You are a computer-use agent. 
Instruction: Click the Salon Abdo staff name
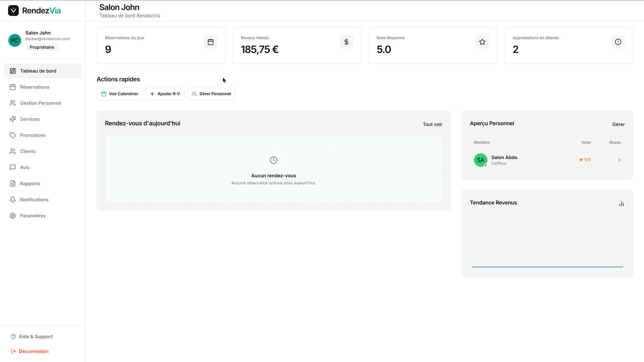click(x=504, y=158)
